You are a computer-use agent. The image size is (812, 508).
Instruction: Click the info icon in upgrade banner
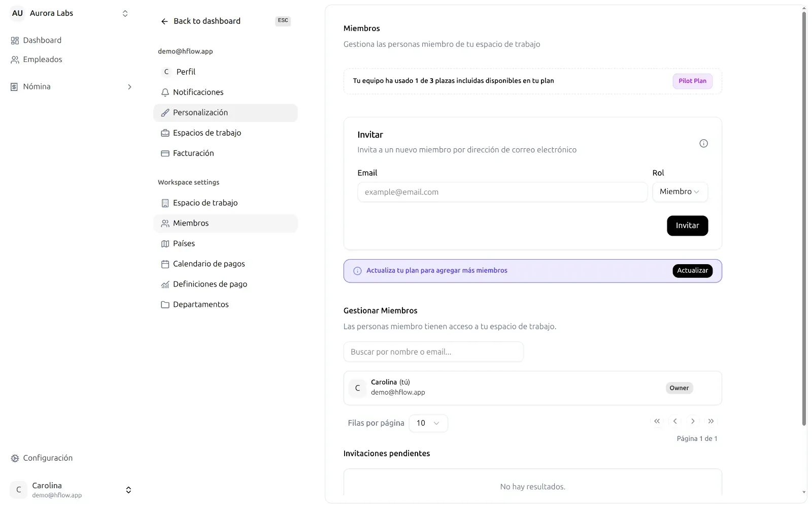click(x=357, y=271)
